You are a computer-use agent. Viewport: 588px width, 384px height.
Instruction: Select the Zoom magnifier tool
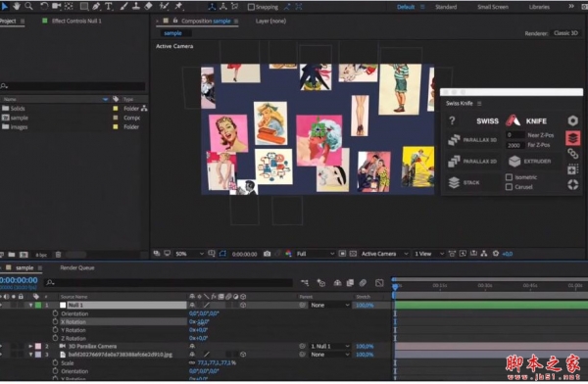click(28, 6)
